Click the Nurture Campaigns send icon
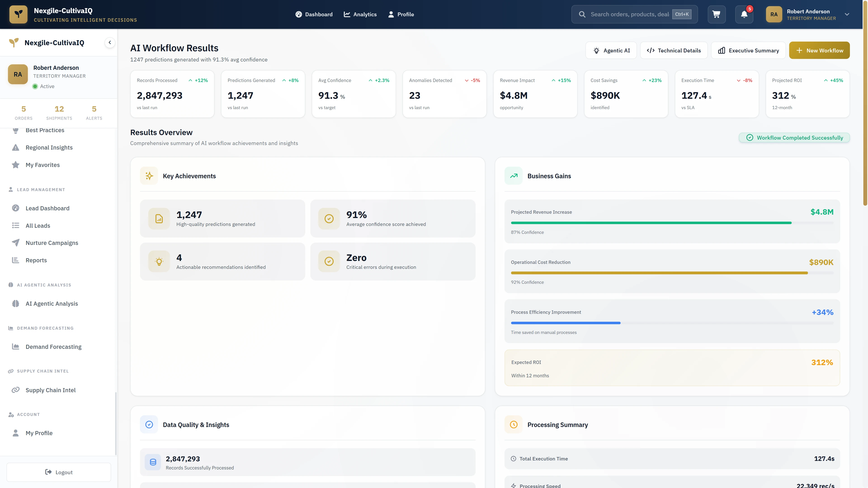The image size is (868, 488). click(x=16, y=242)
